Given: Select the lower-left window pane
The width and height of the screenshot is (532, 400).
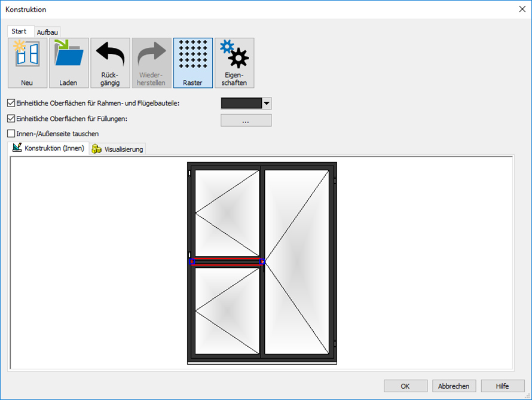Looking at the screenshot, I should [x=227, y=310].
